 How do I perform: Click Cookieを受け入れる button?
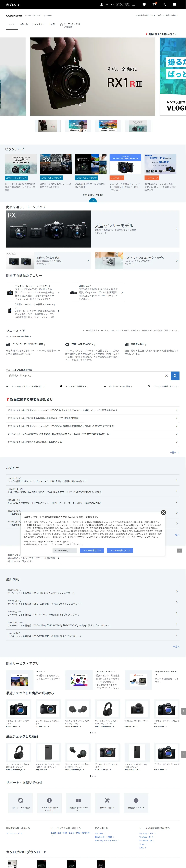pos(120,550)
